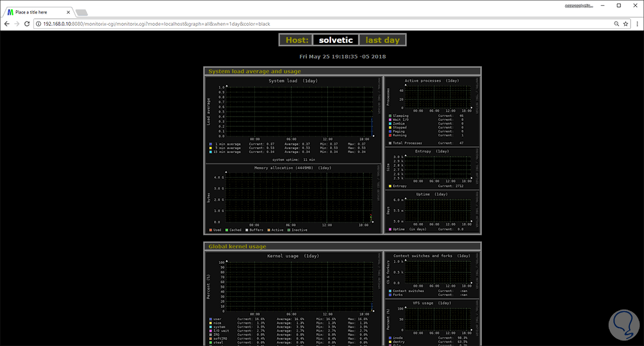Click the 'Global kernel usage' heading
Viewport: 644px width, 346px height.
pos(237,246)
